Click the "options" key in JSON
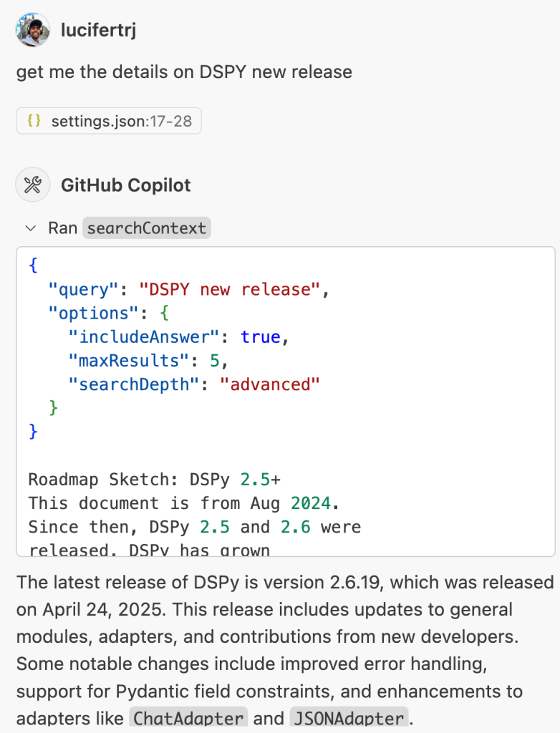Image resolution: width=560 pixels, height=733 pixels. tap(94, 314)
